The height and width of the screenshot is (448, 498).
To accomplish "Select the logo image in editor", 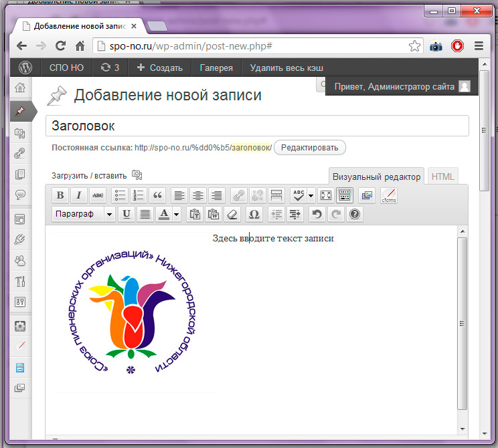I will pyautogui.click(x=133, y=312).
